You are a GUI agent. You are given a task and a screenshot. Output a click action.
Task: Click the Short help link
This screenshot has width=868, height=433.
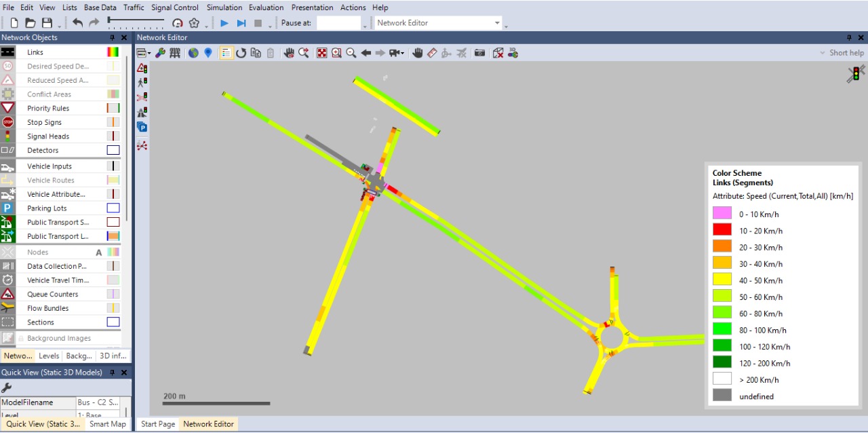[x=846, y=53]
